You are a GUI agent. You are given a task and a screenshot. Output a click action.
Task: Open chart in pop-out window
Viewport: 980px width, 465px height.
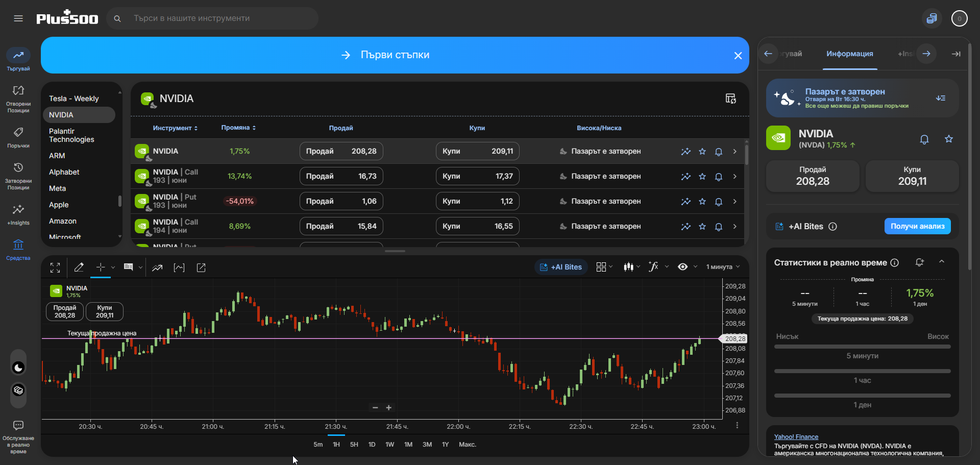201,267
